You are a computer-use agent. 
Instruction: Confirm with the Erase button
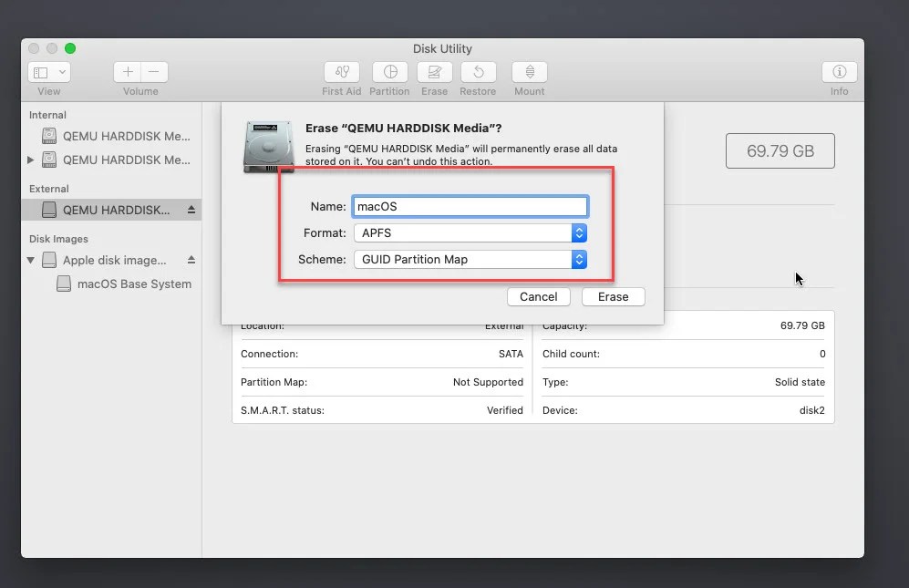(613, 296)
